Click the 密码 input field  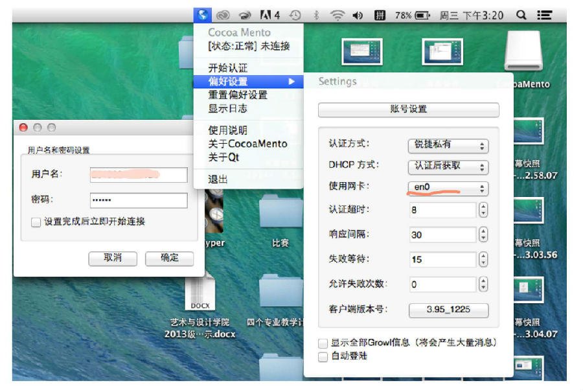[x=138, y=200]
